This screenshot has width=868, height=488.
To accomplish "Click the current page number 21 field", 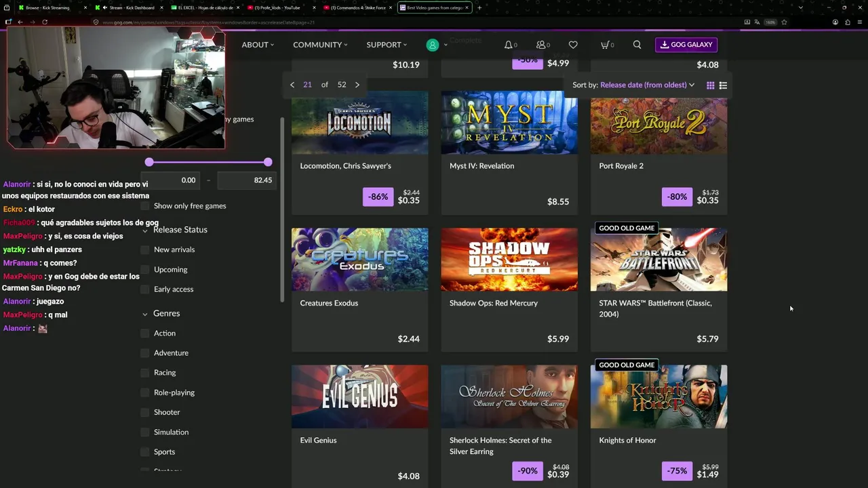I will [307, 85].
